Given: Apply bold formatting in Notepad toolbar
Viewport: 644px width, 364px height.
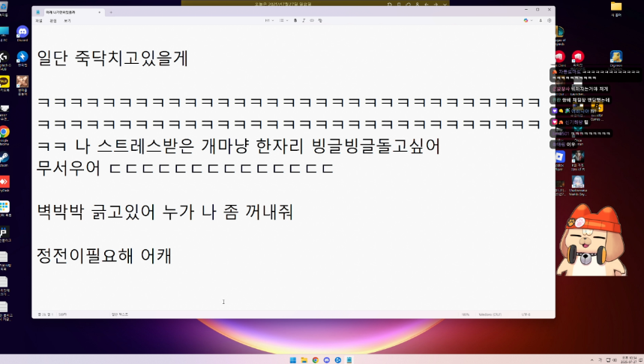Looking at the screenshot, I should click(295, 20).
